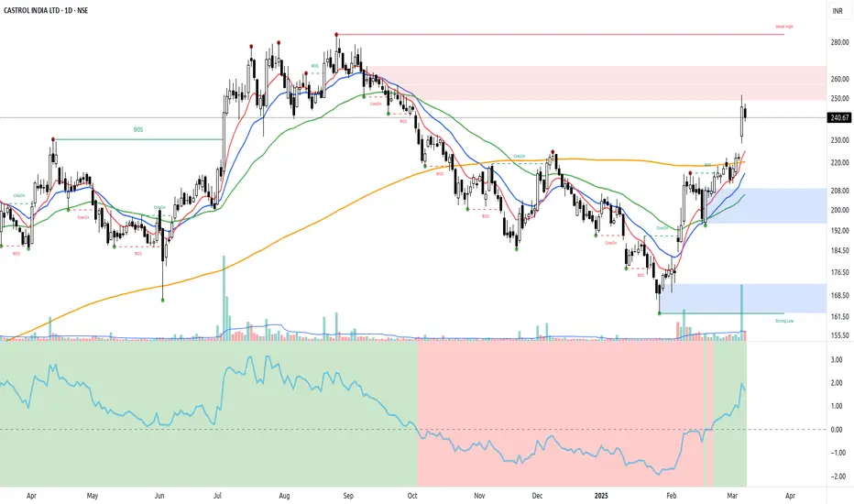Screen dimensions: 854x504
Task: Click the 240.67 current price label
Action: (838, 117)
